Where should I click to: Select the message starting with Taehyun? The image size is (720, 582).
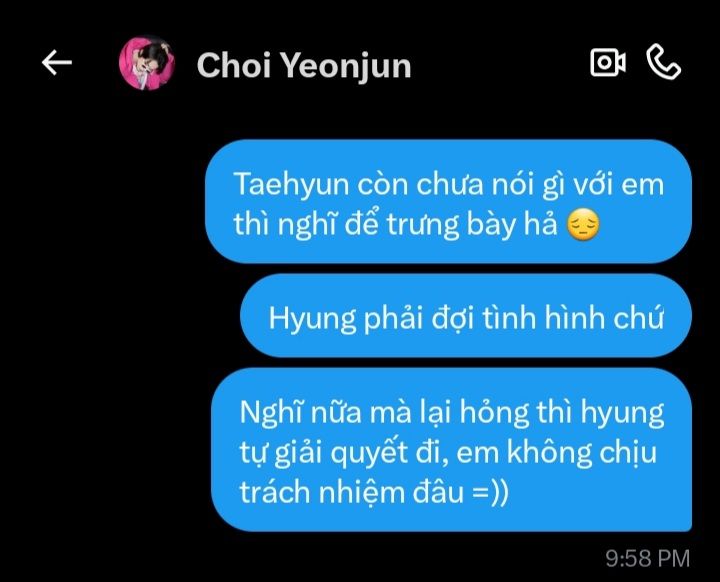coord(448,201)
